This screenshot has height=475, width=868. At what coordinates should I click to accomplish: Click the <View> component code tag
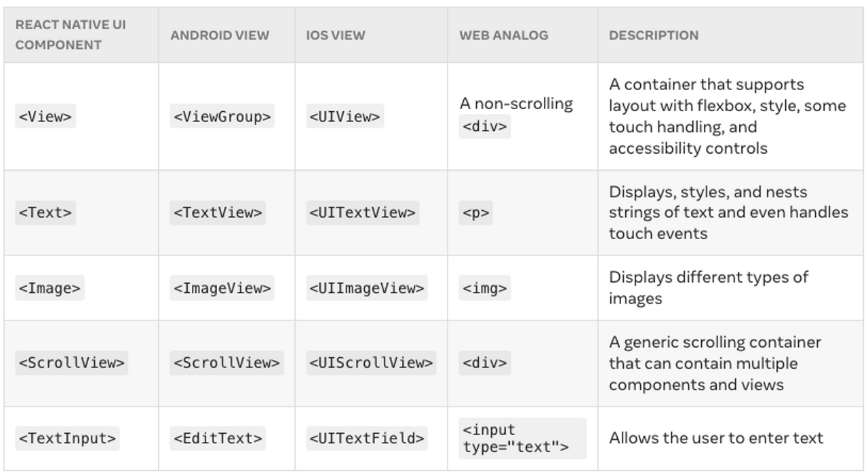45,117
